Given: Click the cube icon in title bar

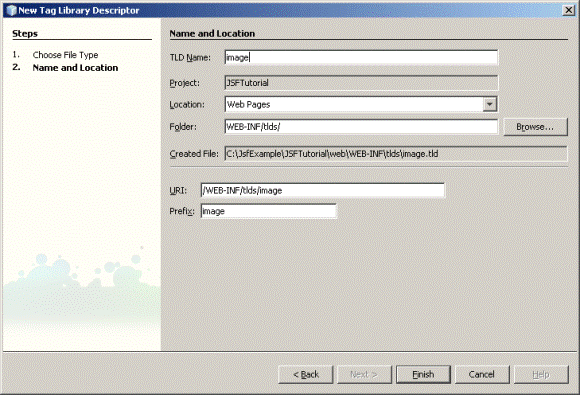Looking at the screenshot, I should pos(11,10).
